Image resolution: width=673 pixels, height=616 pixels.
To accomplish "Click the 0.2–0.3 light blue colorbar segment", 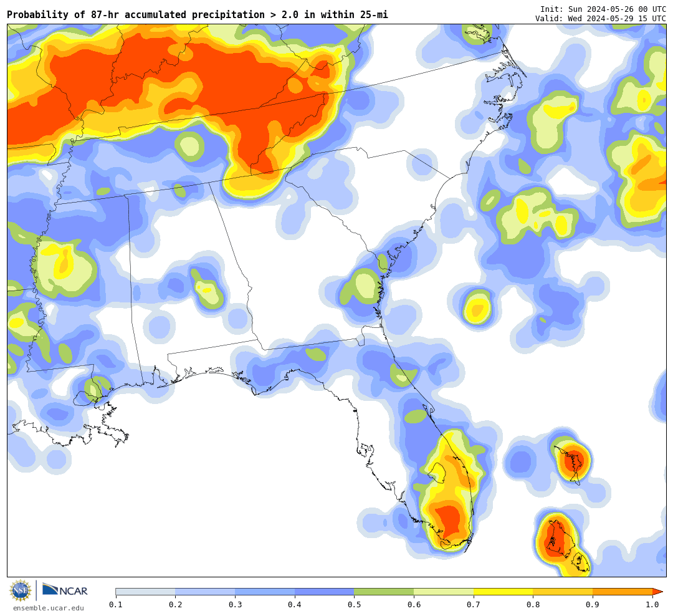I will [x=205, y=592].
